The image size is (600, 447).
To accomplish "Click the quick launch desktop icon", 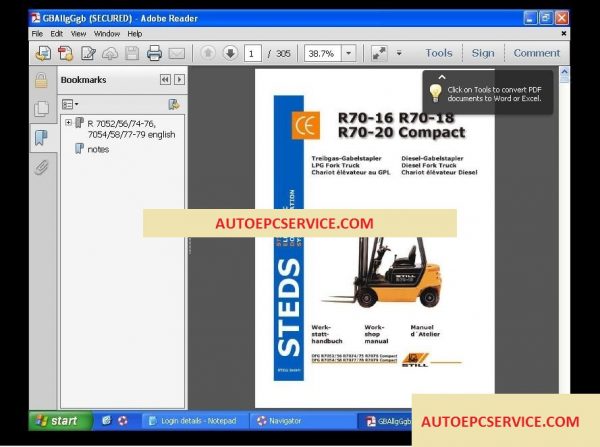I will click(x=106, y=421).
